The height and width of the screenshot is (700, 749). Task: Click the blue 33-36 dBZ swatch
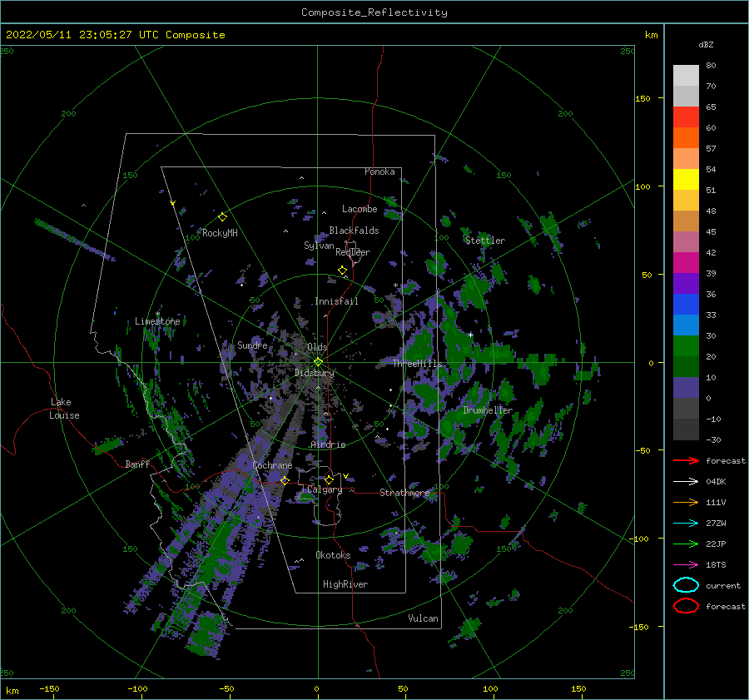click(686, 304)
